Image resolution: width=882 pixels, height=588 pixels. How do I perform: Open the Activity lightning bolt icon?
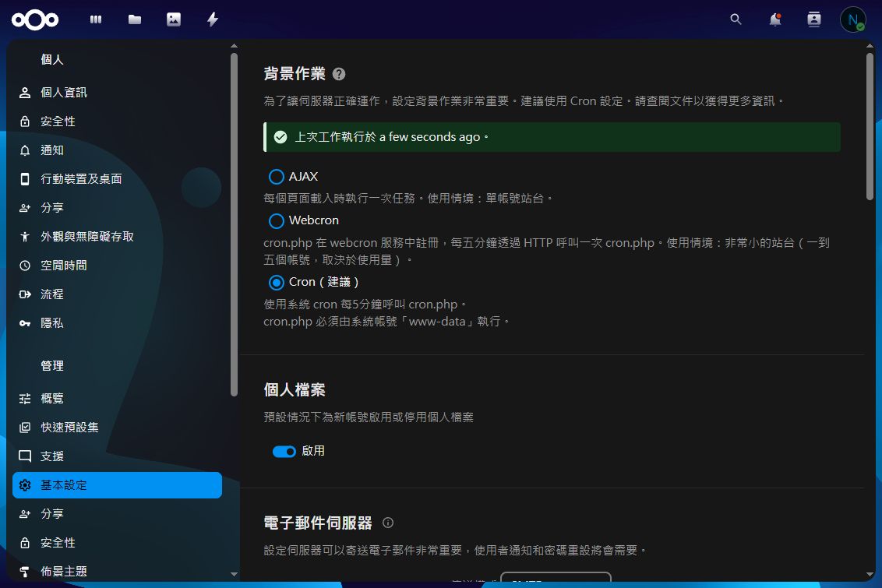[213, 19]
